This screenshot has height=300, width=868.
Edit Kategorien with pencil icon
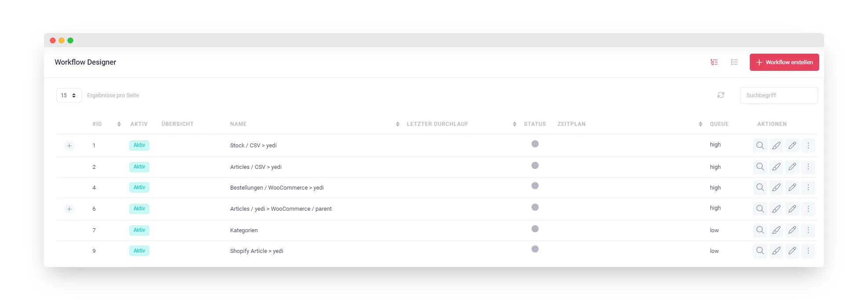point(792,230)
